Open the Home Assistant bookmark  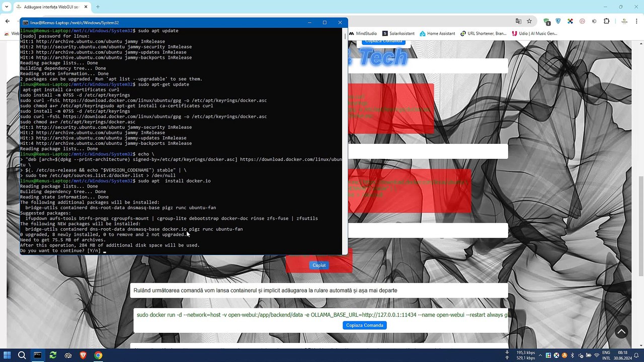437,34
